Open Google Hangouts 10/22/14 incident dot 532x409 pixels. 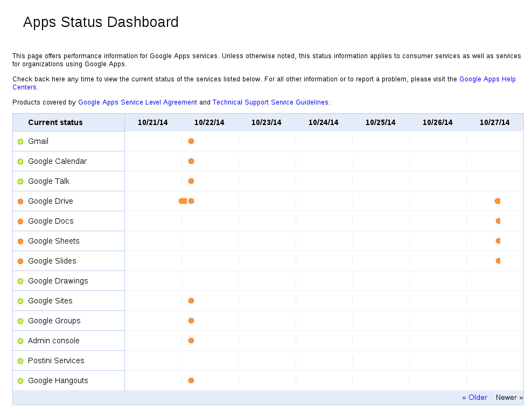click(x=191, y=380)
